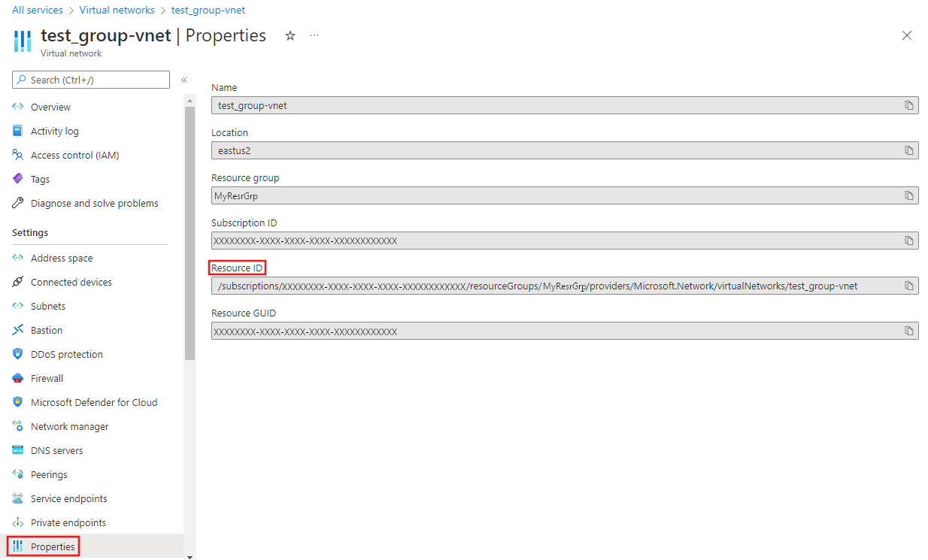The height and width of the screenshot is (560, 928).
Task: Click the DNS servers icon
Action: coord(18,450)
